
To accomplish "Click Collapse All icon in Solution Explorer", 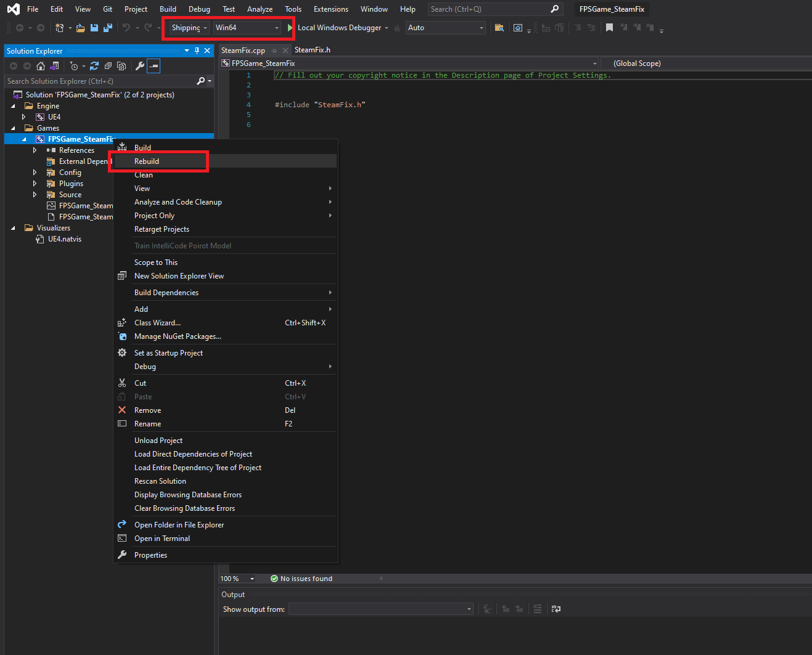I will pyautogui.click(x=108, y=66).
